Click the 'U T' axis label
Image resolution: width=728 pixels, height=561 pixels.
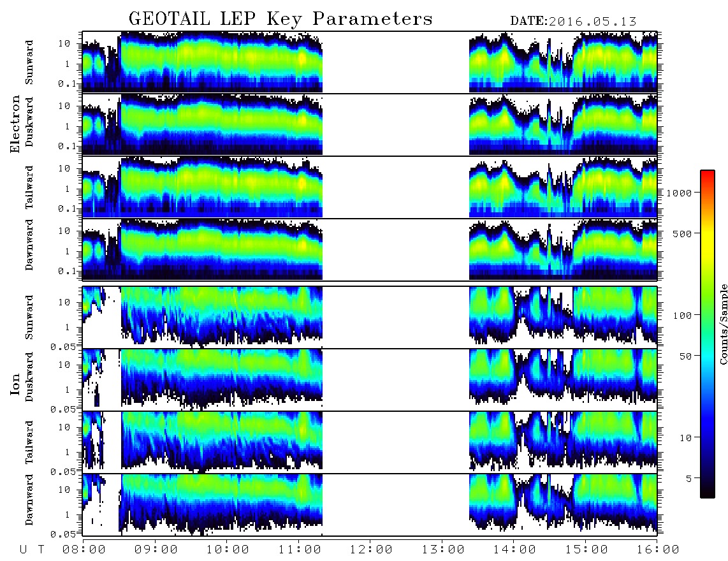(x=32, y=550)
